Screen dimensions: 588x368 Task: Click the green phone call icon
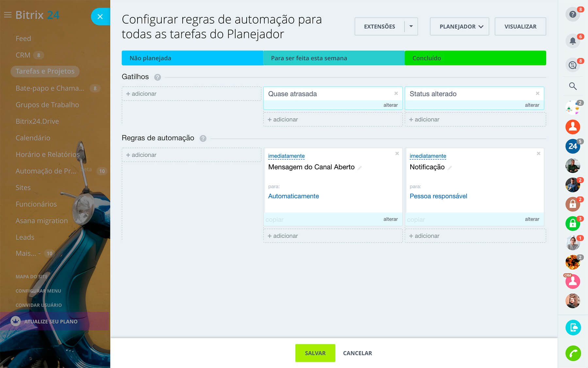point(573,353)
